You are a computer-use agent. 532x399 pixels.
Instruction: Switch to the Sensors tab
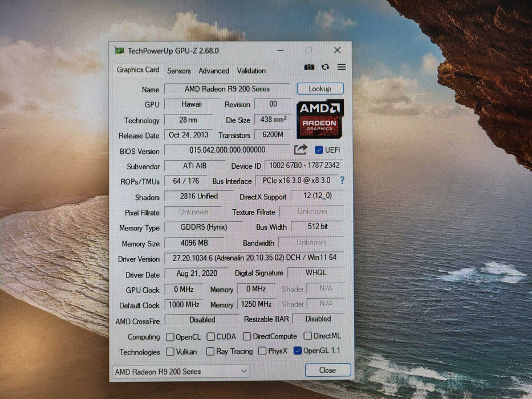point(179,71)
